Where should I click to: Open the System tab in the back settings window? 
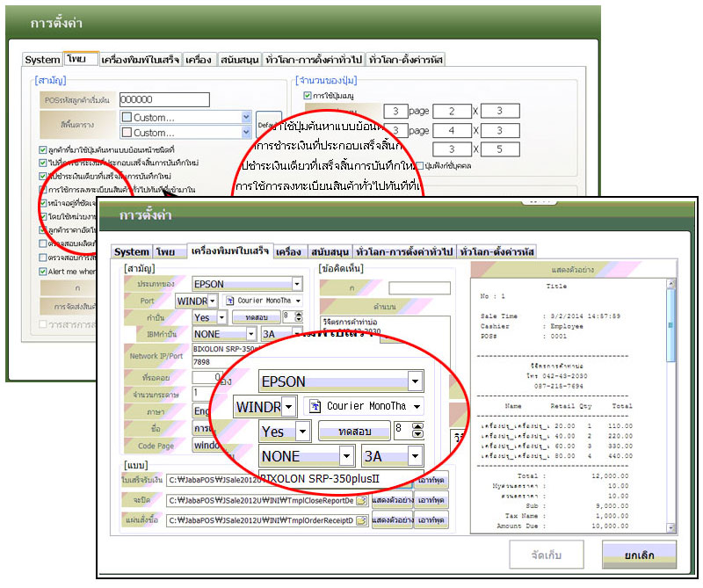point(42,60)
